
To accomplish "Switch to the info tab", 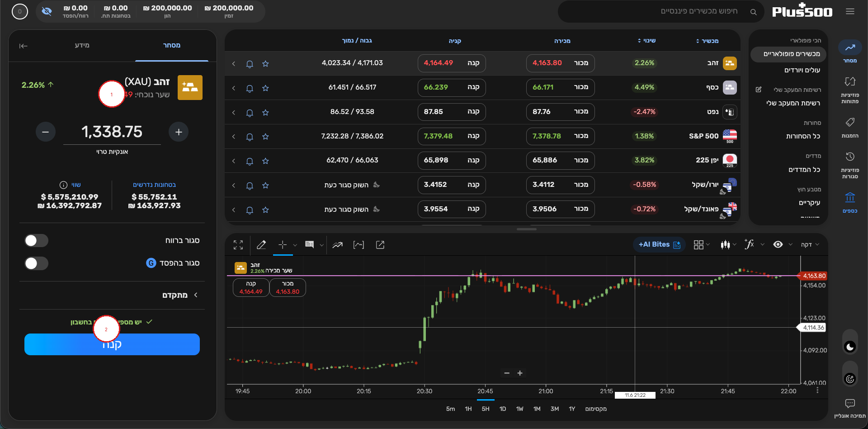I will 82,45.
